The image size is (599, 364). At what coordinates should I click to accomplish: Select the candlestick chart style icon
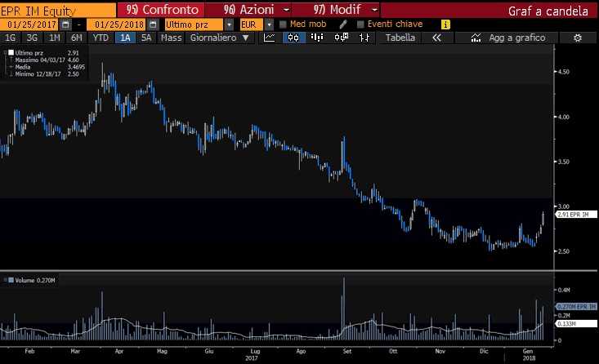tap(293, 38)
